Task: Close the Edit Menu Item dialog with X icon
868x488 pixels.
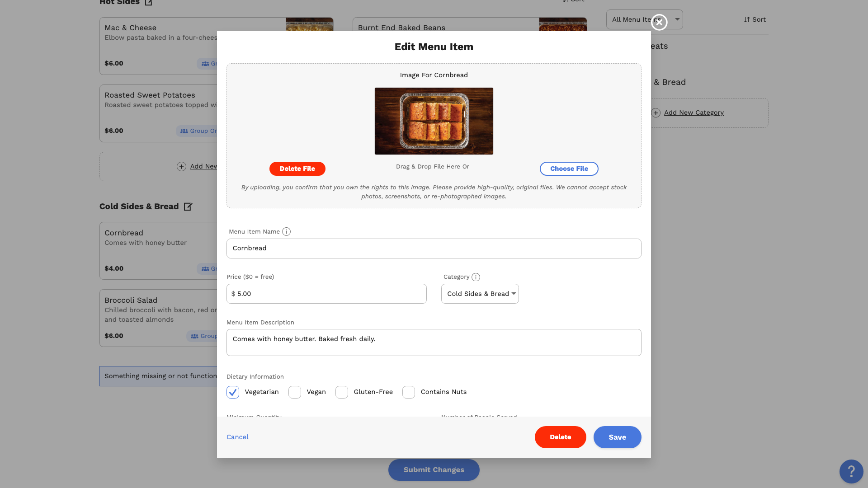Action: pyautogui.click(x=659, y=22)
